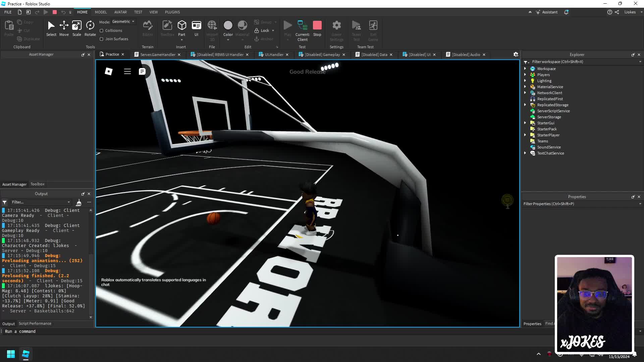The height and width of the screenshot is (362, 644).
Task: Open the notifications bell icon
Action: pyautogui.click(x=566, y=12)
